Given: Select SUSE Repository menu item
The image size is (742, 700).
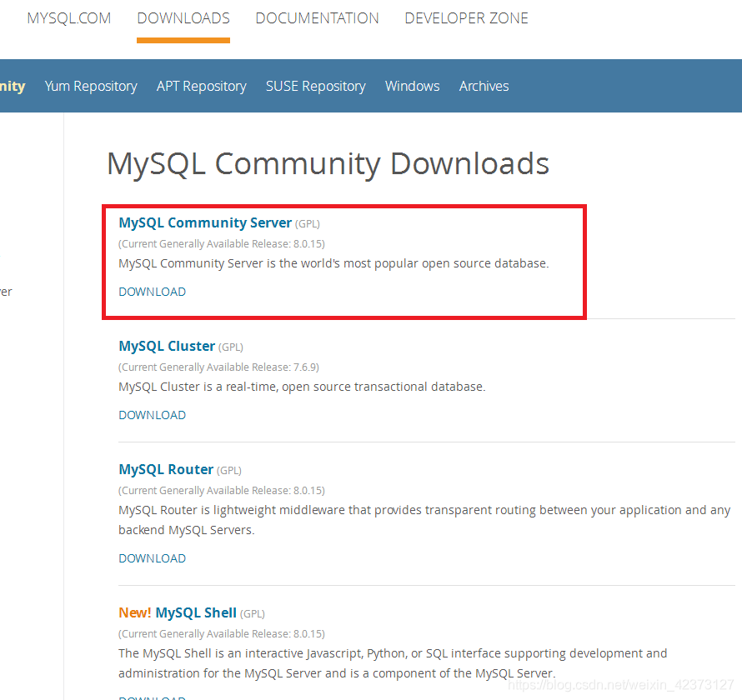Looking at the screenshot, I should (x=316, y=86).
